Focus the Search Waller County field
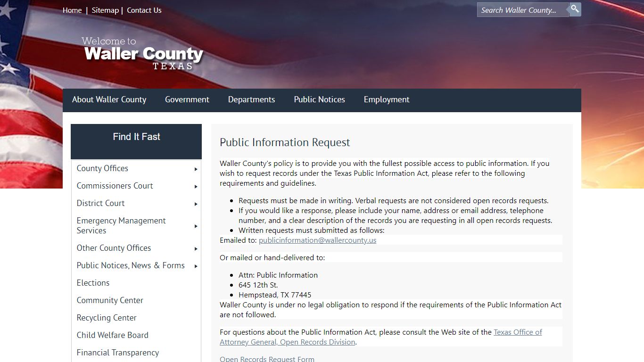Viewport: 644px width, 362px height. tap(523, 10)
